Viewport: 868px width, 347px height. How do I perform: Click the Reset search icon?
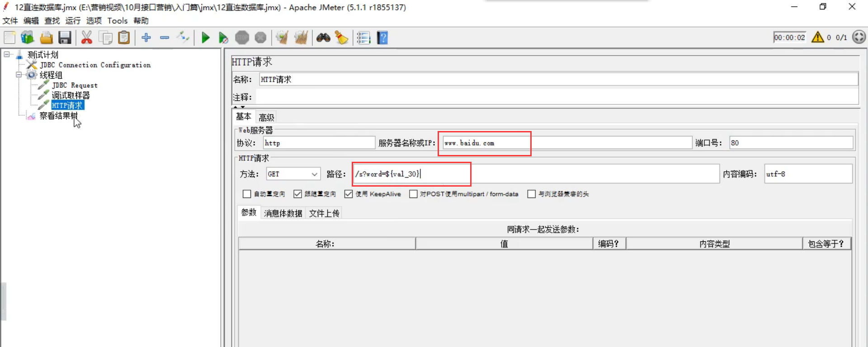click(x=341, y=38)
